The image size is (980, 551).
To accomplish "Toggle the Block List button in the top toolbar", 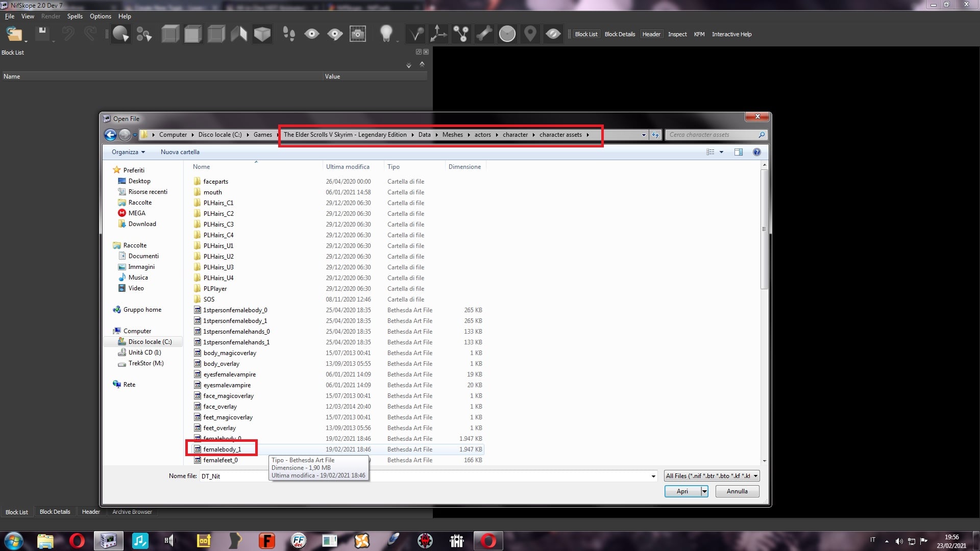I will (586, 34).
